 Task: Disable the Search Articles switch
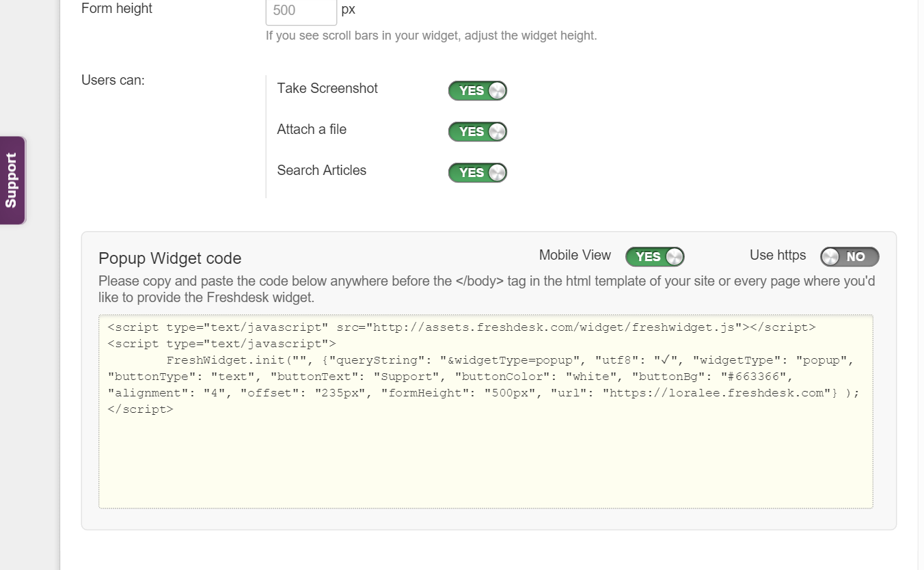[x=477, y=173]
